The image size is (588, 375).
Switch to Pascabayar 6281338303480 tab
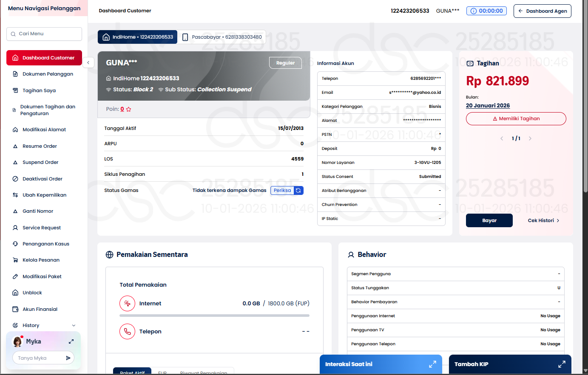(x=222, y=37)
